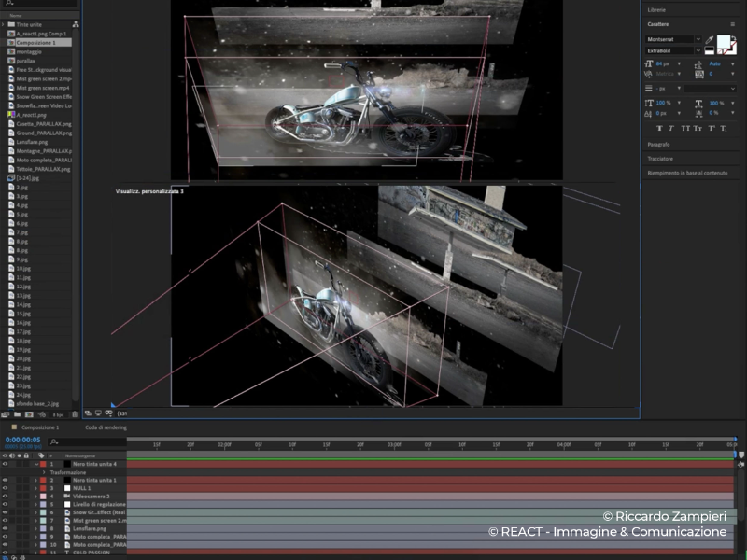Click the eyedropper in the Carattere panel

710,39
